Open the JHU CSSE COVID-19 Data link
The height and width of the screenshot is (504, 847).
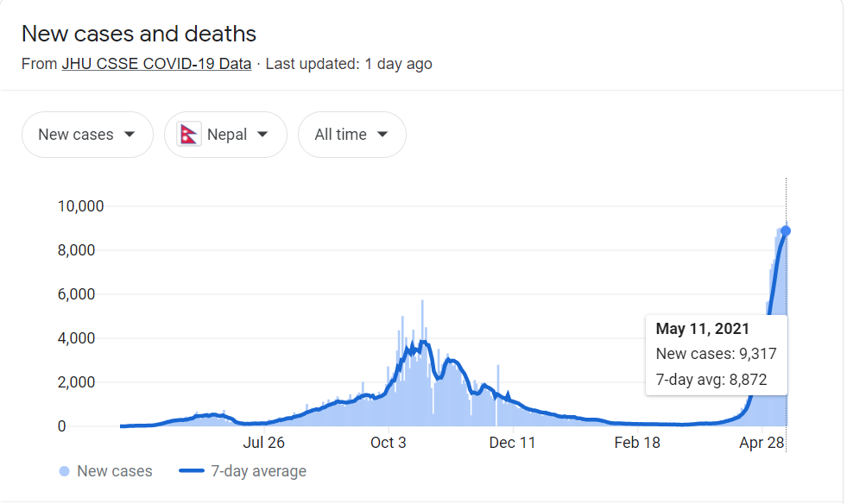(x=156, y=64)
